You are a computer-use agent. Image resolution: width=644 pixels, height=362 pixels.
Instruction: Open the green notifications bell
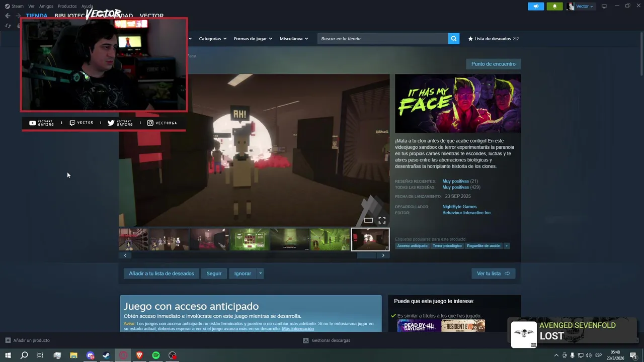(554, 6)
